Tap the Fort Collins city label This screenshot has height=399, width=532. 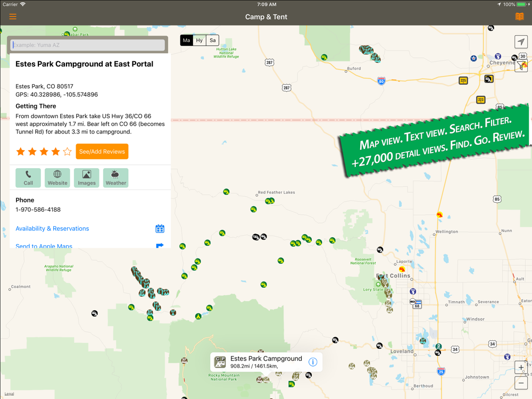click(x=393, y=276)
